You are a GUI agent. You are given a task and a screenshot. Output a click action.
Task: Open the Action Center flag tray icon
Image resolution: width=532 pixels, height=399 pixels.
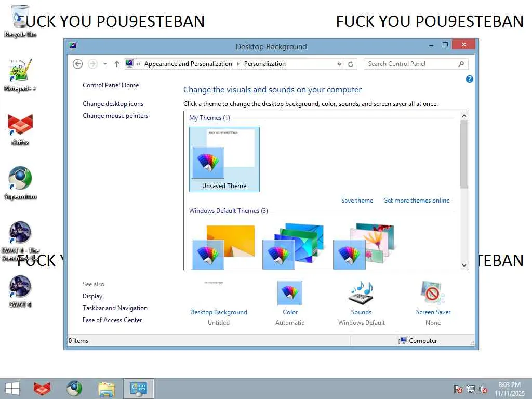point(458,389)
